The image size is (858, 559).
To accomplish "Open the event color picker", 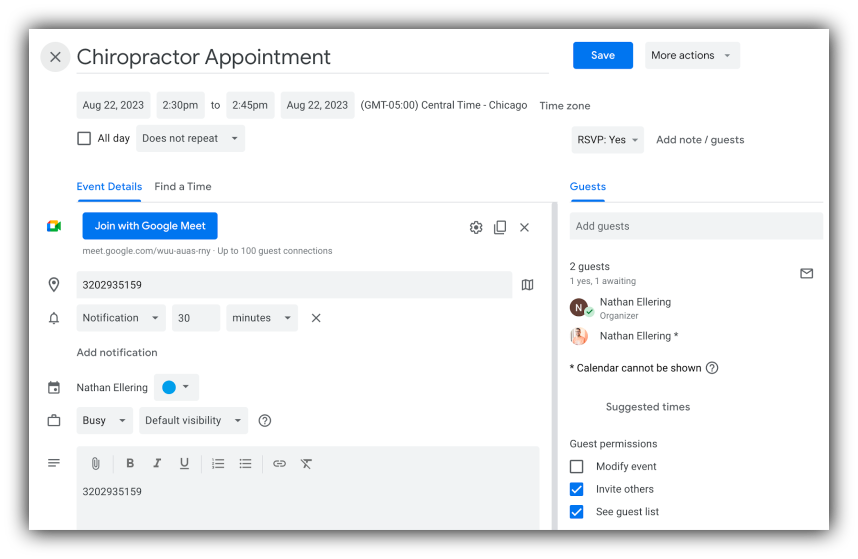I will (x=176, y=387).
